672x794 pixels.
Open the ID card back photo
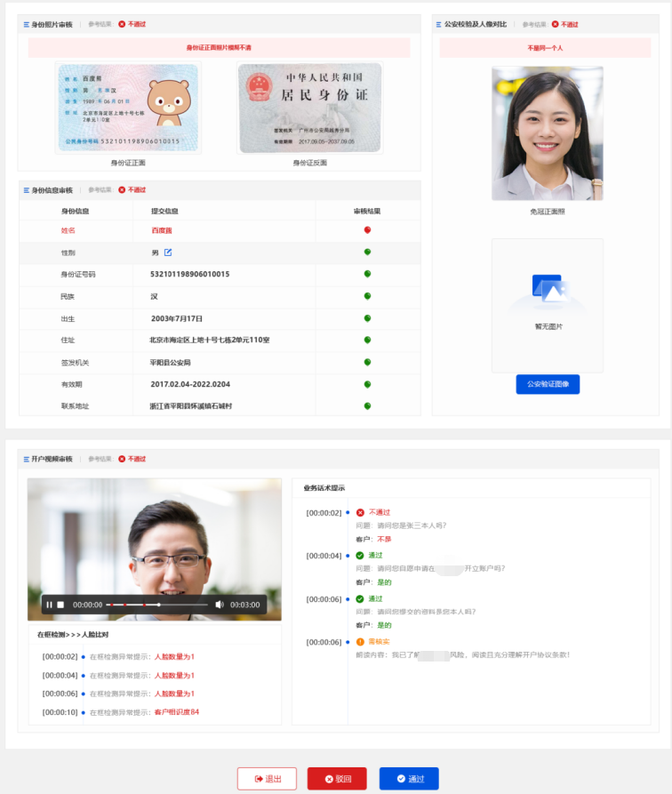tap(310, 108)
